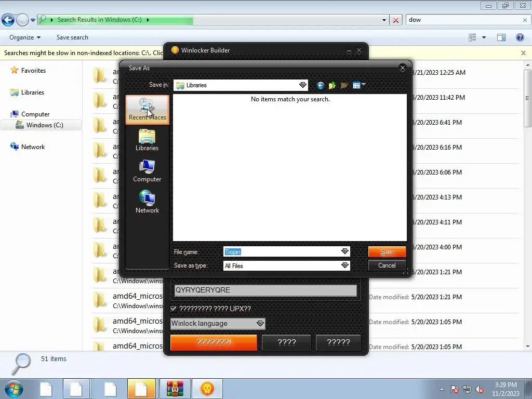Image resolution: width=532 pixels, height=399 pixels.
Task: Open the Organize menu in Explorer
Action: [25, 37]
